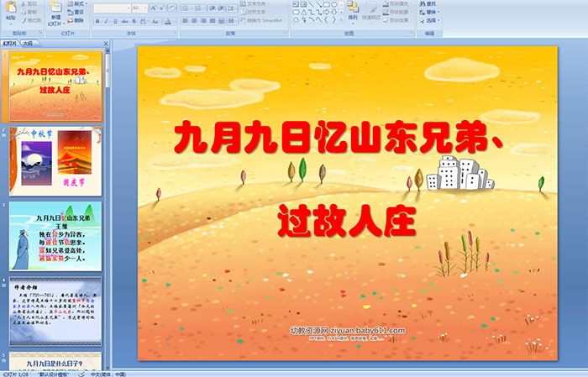Increase font size with the large A icon
This screenshot has height=377, width=588.
coord(154,8)
